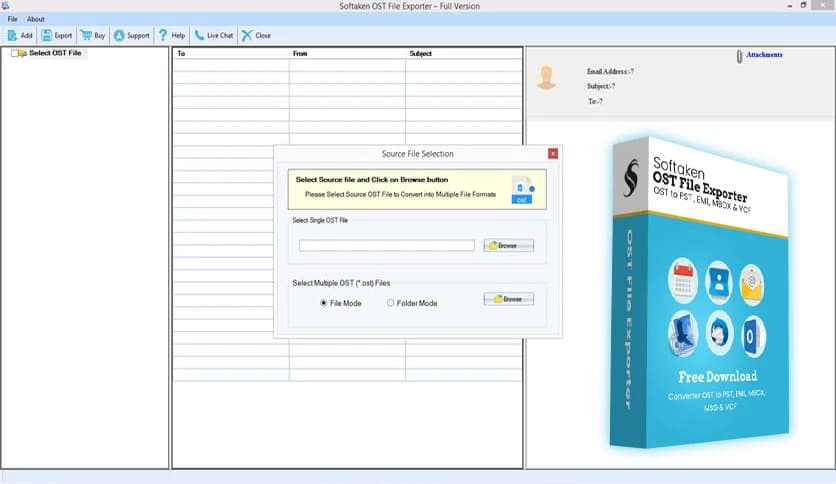
Task: Select the Select OST File tree node
Action: click(55, 53)
